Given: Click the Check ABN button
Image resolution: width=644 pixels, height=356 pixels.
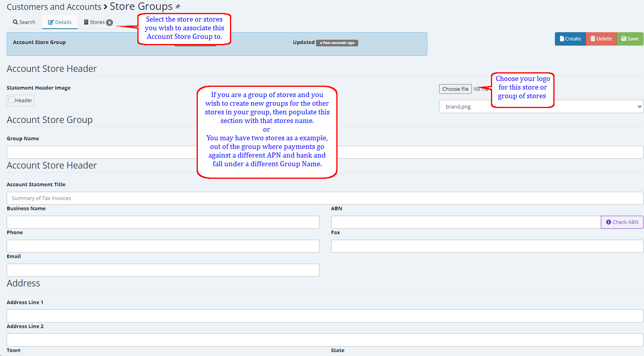Looking at the screenshot, I should pyautogui.click(x=622, y=222).
